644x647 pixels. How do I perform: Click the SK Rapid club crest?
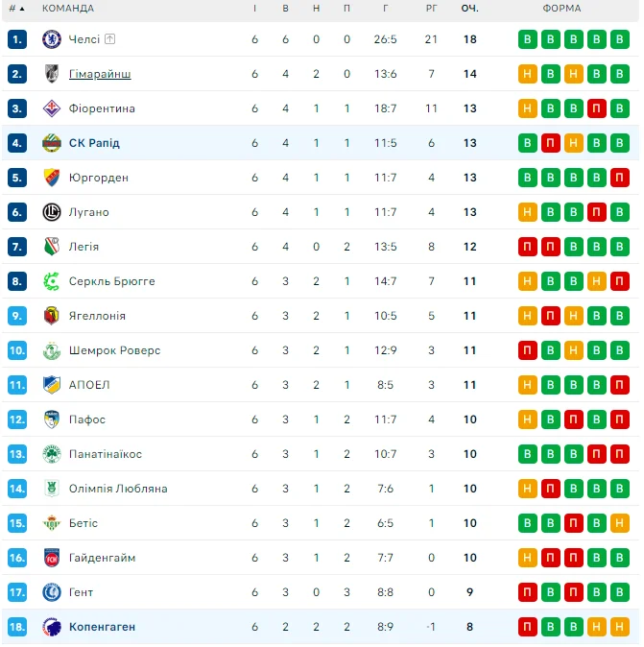pyautogui.click(x=52, y=143)
